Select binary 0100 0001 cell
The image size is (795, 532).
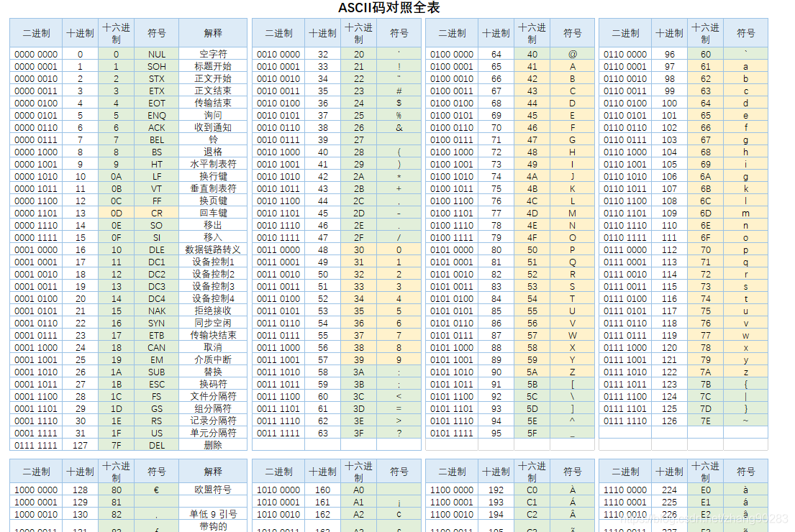452,67
